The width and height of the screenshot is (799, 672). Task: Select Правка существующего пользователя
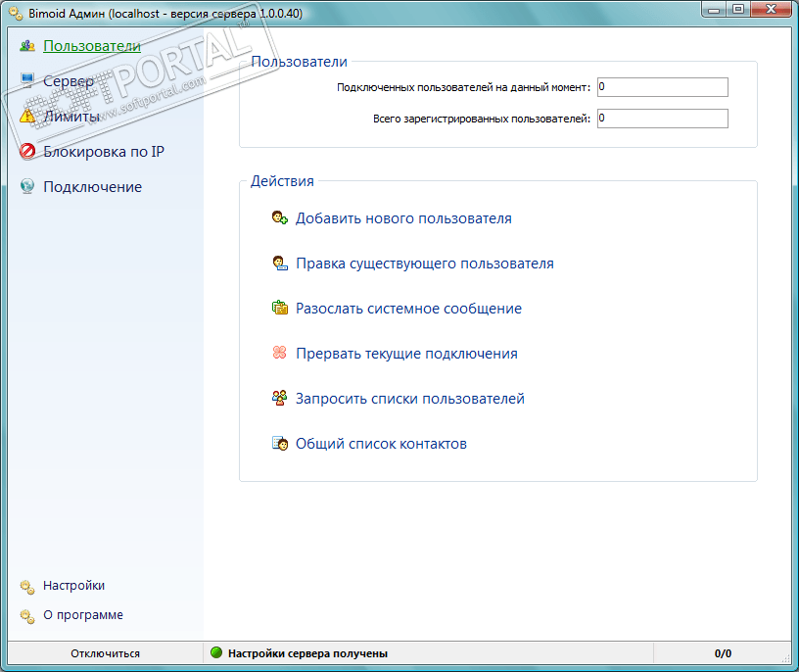click(x=425, y=264)
